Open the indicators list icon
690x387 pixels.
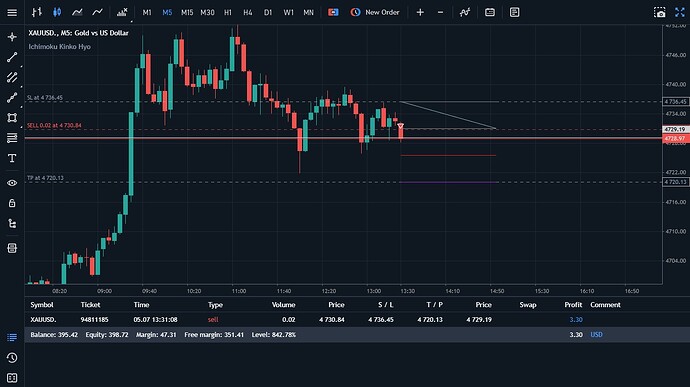point(122,12)
